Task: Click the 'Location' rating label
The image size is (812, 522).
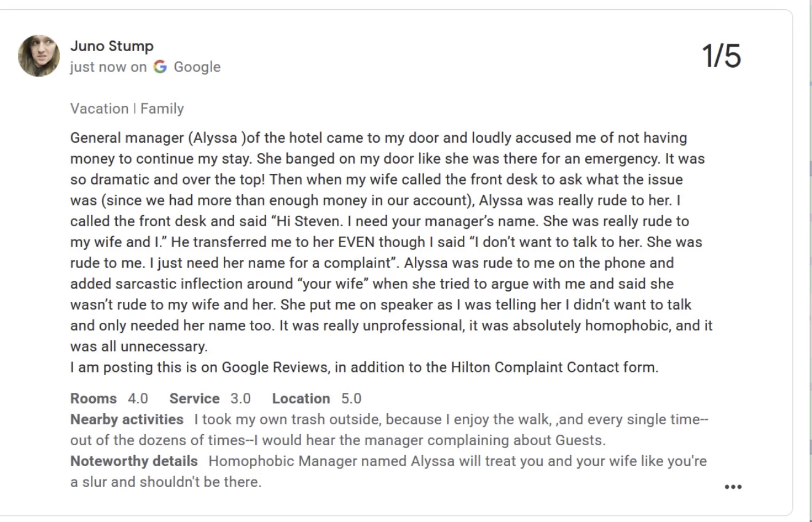Action: click(x=301, y=398)
